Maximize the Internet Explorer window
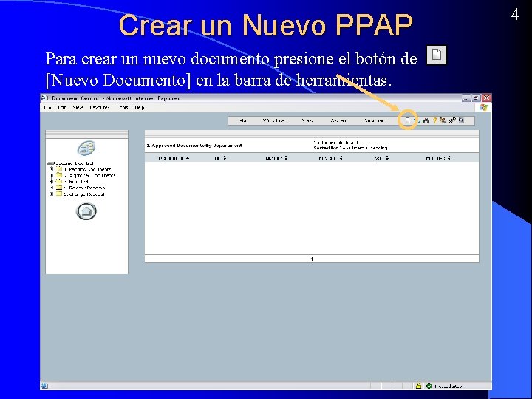532x399 pixels. point(476,98)
